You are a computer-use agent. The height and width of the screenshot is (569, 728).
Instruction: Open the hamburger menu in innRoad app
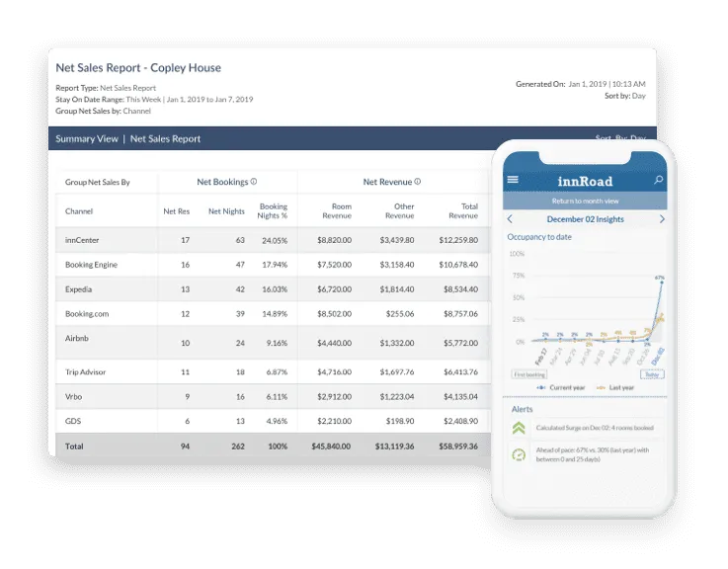coord(513,179)
